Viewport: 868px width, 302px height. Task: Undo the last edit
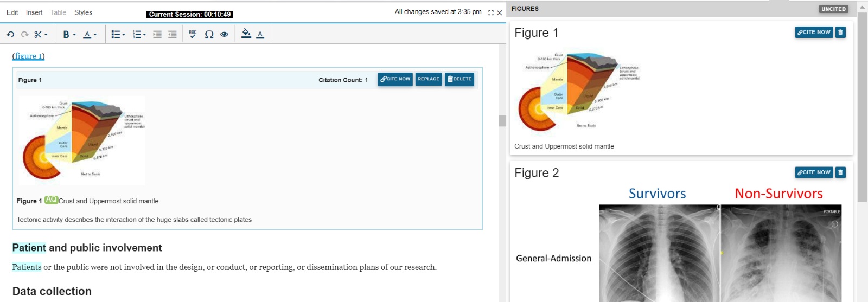[10, 35]
